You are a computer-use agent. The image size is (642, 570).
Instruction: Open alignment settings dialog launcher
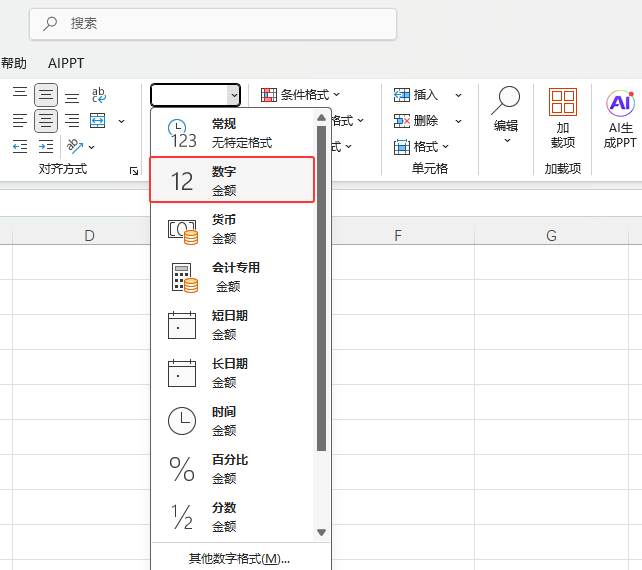coord(134,171)
